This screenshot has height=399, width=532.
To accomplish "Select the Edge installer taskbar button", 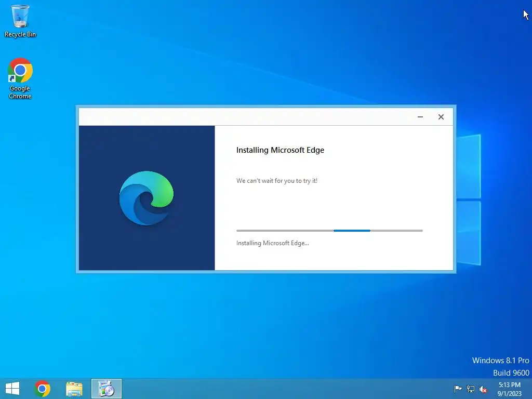I will pyautogui.click(x=106, y=389).
